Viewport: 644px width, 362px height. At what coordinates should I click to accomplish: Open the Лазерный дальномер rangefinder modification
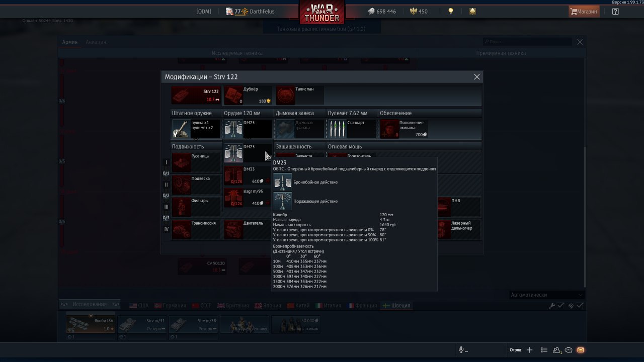coord(458,229)
